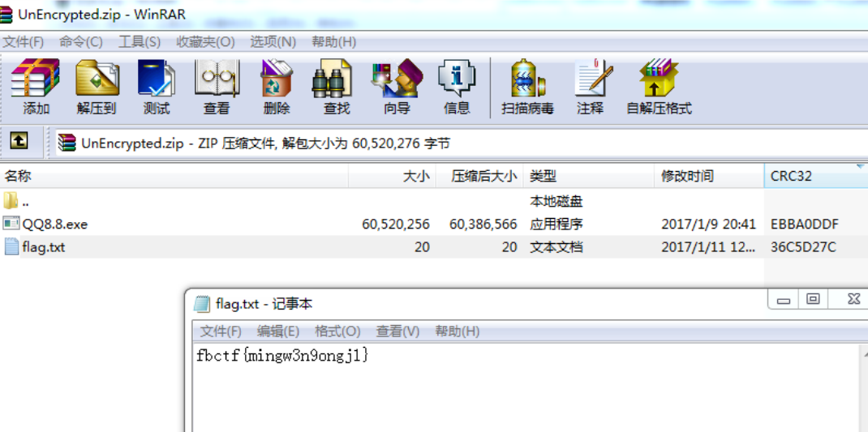
Task: Sort by 类型 column header
Action: [x=588, y=176]
